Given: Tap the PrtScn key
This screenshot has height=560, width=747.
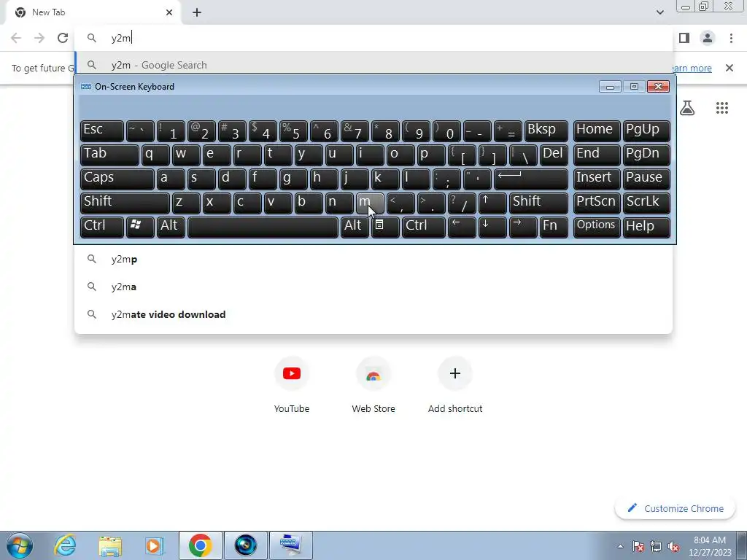Looking at the screenshot, I should click(597, 203).
